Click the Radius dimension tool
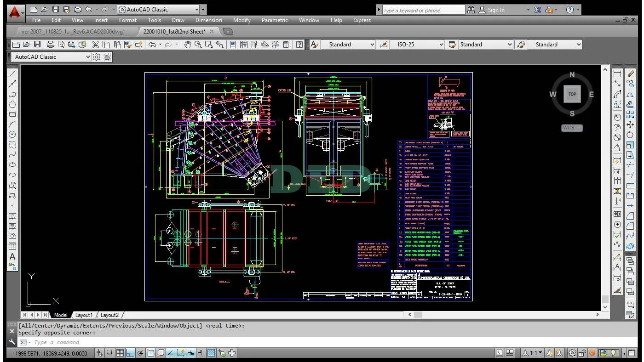Viewport: 644px width, 362px height. 617,117
